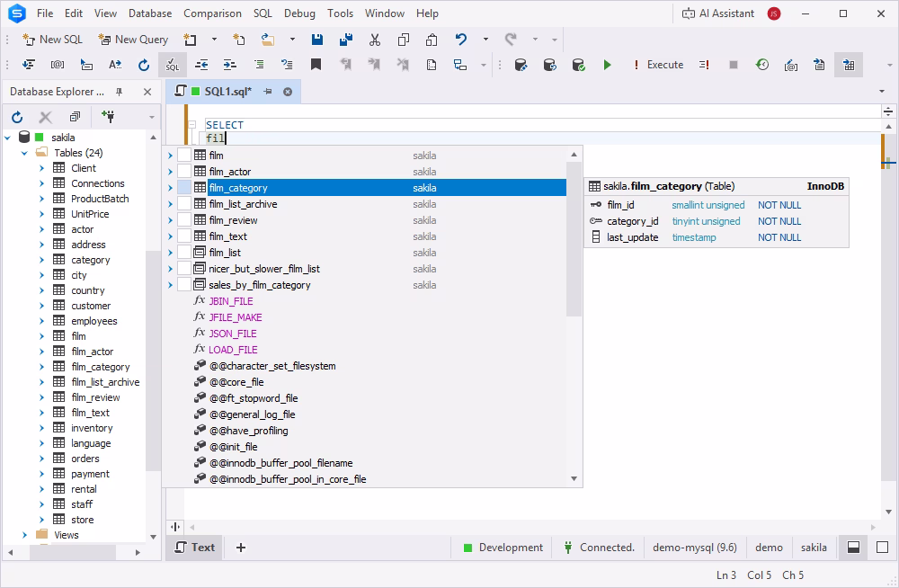Close the SQL1.sql tab
899x588 pixels.
pyautogui.click(x=288, y=92)
